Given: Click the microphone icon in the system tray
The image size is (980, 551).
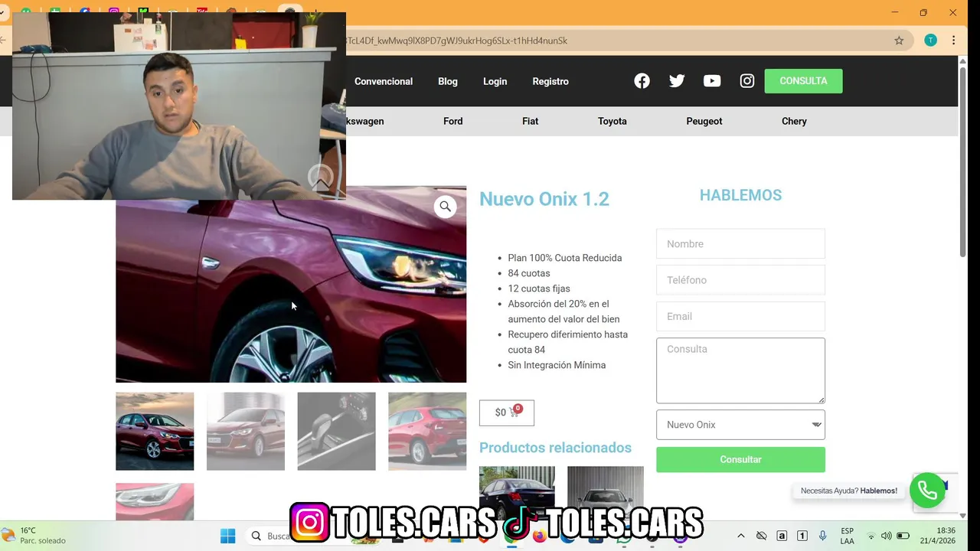Looking at the screenshot, I should pyautogui.click(x=823, y=536).
